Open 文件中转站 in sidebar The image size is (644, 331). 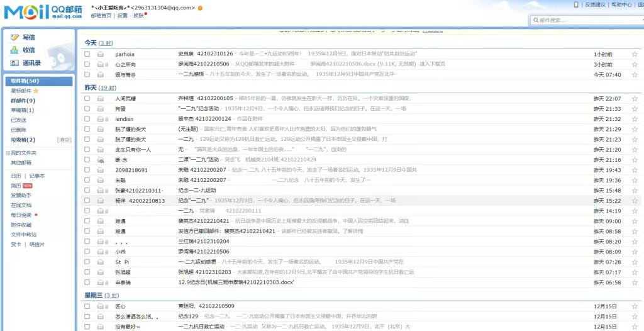24,234
